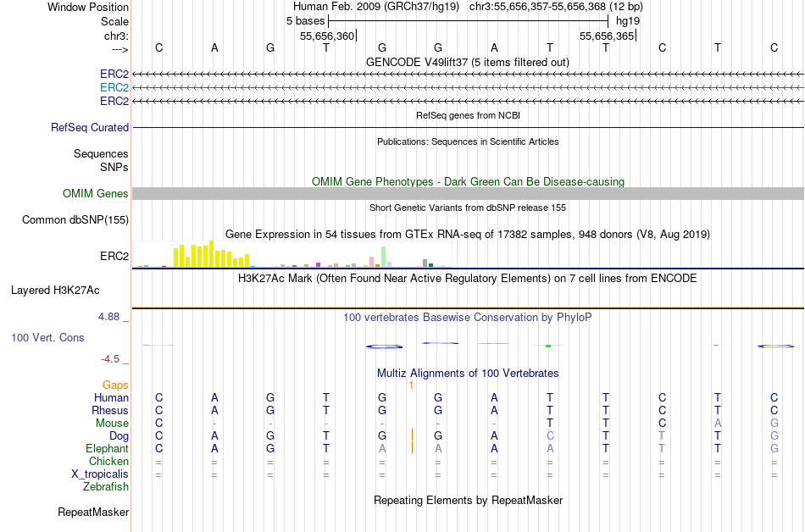Open the GTEx Gene Expression in 54 tissues title
Image resolution: width=805 pixels, height=532 pixels.
click(468, 235)
